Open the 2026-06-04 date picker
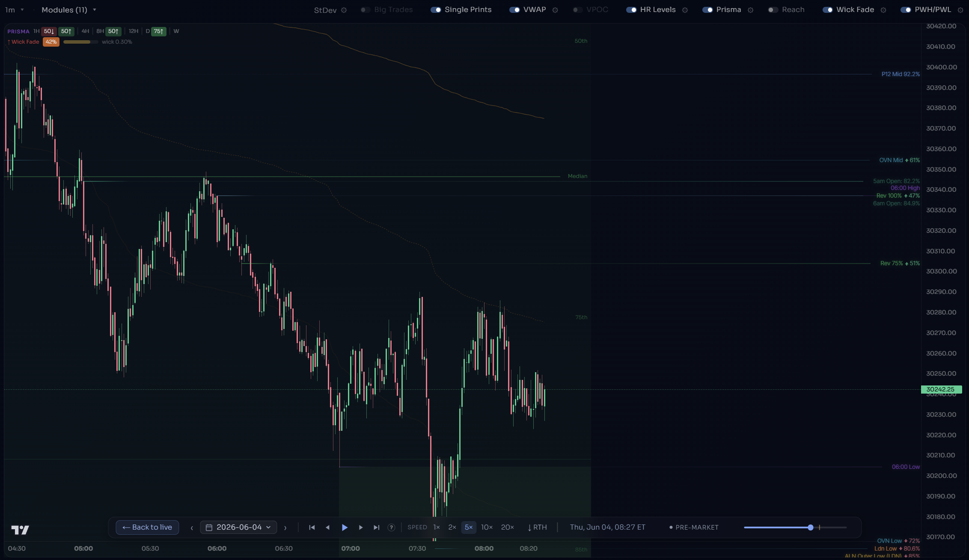This screenshot has width=969, height=560. (238, 527)
